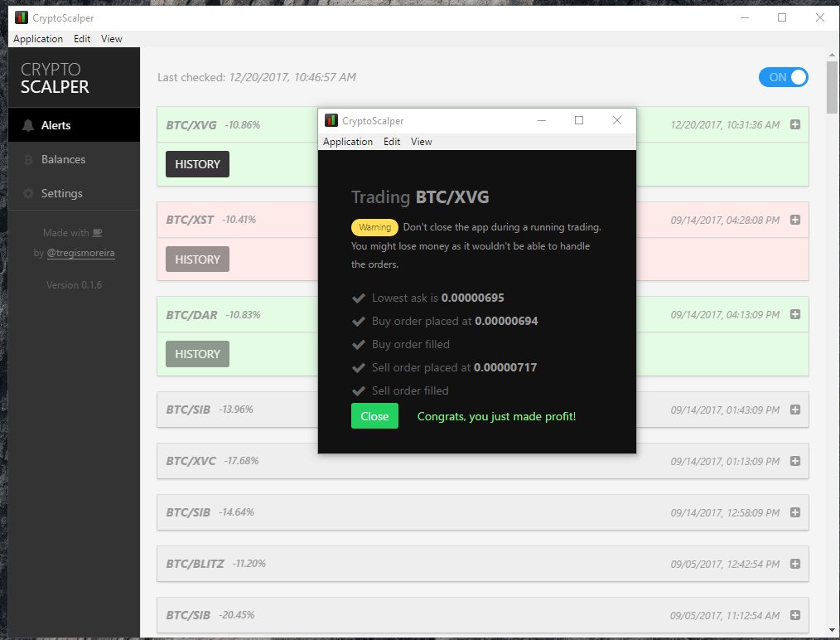
Task: Click the gear icon beside Settings
Action: 28,193
